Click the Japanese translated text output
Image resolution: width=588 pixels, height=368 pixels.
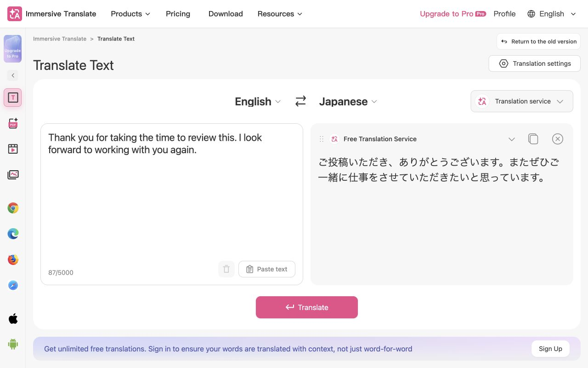click(x=439, y=170)
